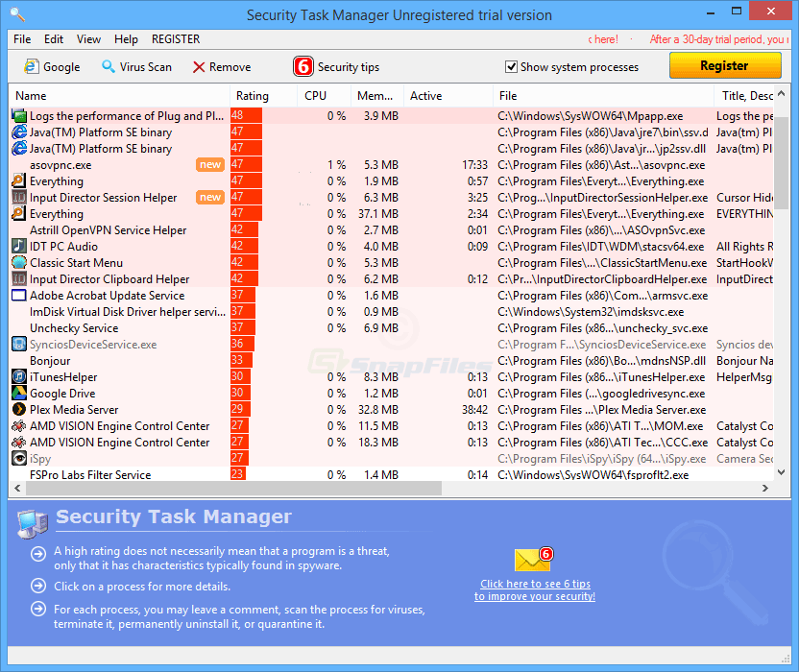Screen dimensions: 799x672
Task: Click Input Director Clipboard Helper icon
Action: (19, 278)
